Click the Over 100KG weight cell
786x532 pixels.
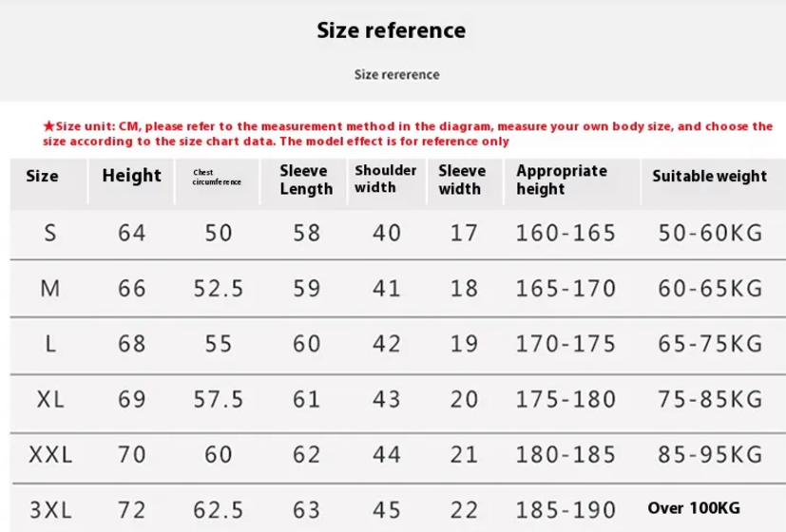(x=694, y=508)
